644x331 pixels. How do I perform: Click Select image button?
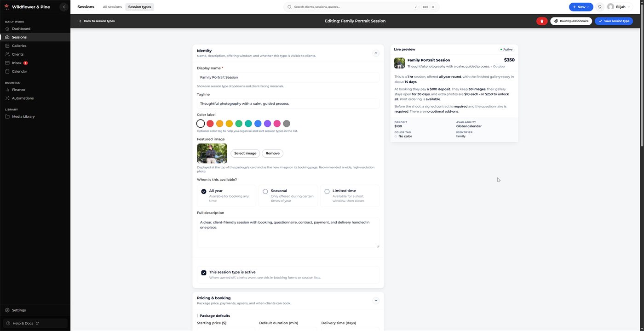(x=245, y=154)
